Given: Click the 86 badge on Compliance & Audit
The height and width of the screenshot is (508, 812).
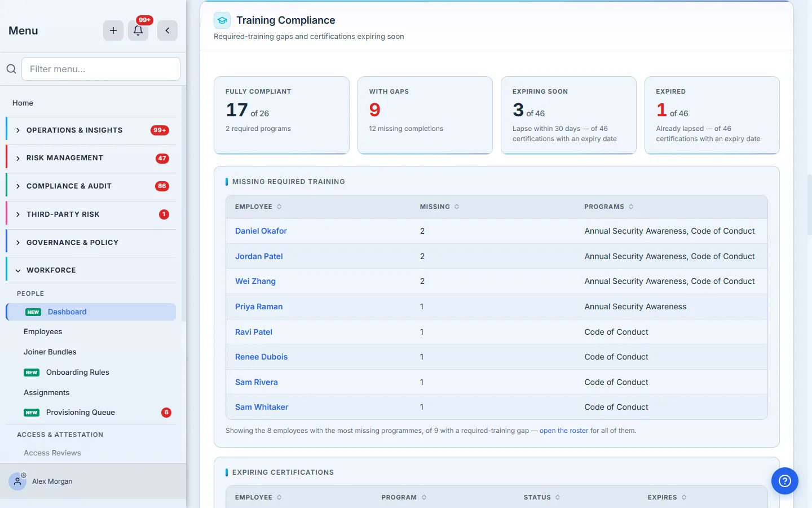Looking at the screenshot, I should (162, 186).
